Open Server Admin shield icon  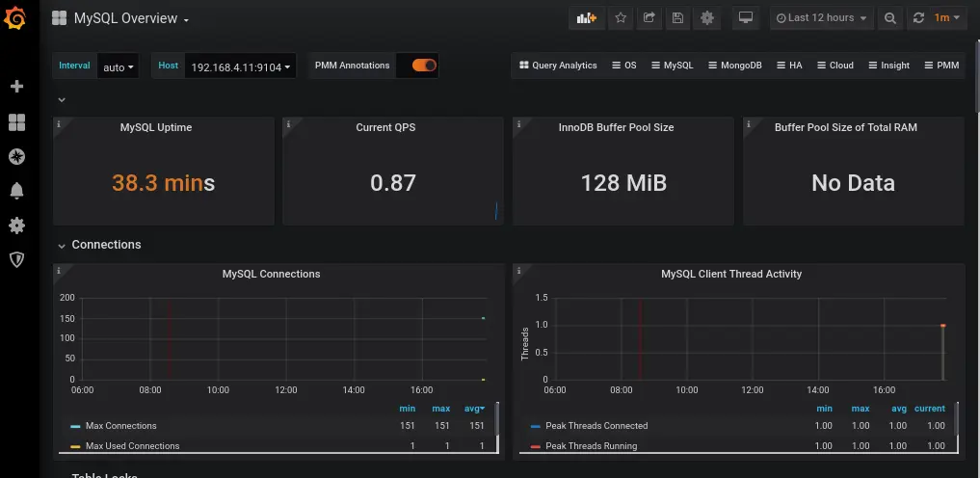[17, 259]
